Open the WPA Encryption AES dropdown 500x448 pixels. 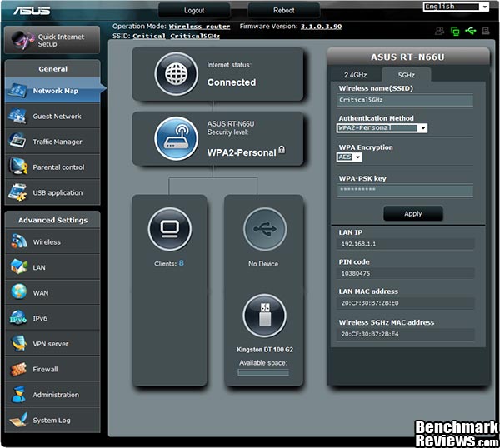pos(349,157)
